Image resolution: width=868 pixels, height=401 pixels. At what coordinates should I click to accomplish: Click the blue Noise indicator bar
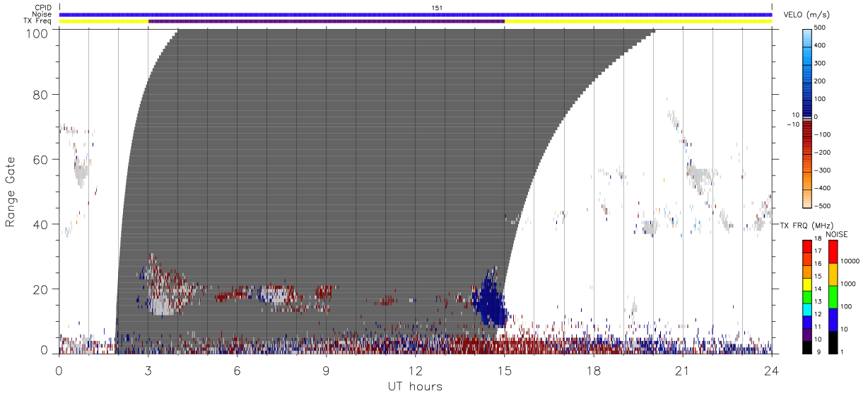[x=416, y=14]
